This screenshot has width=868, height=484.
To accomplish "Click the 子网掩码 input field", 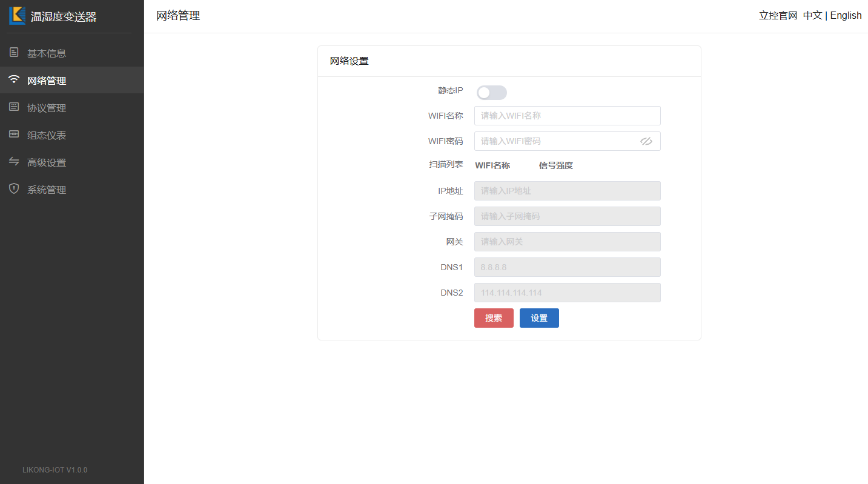I will [567, 216].
